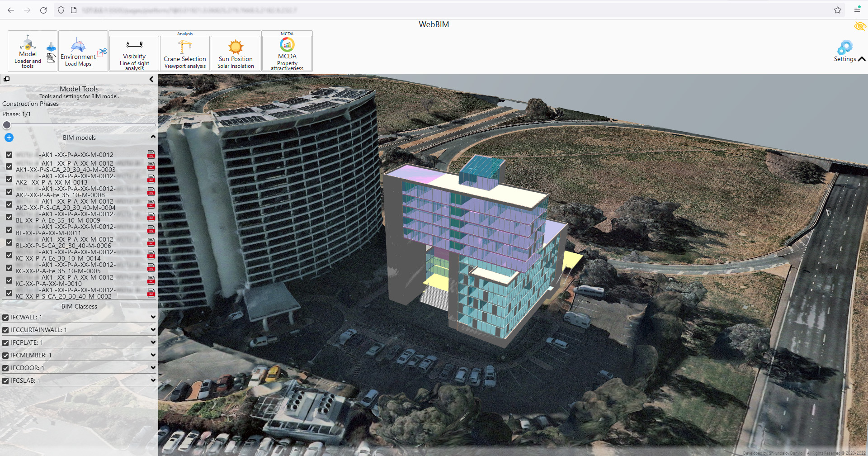The height and width of the screenshot is (456, 868).
Task: Click IFC file icon for AK2-XX-P-A-Ee_35_10-M-0008
Action: point(151,191)
